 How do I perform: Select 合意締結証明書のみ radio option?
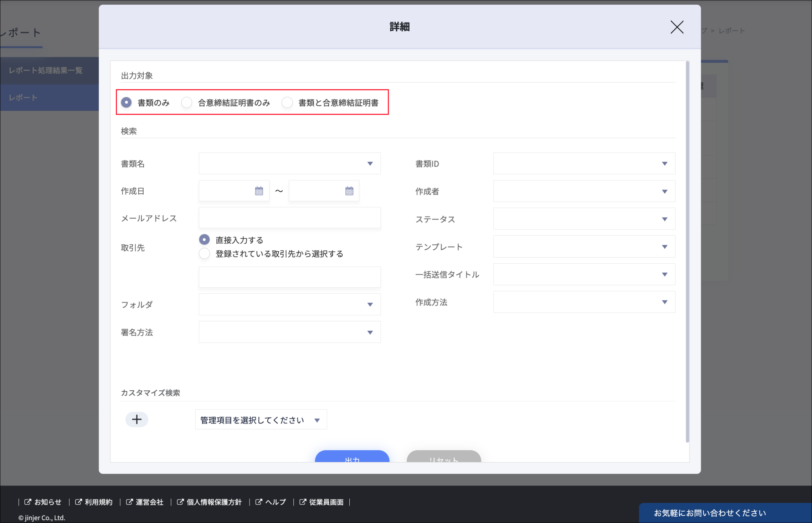(187, 103)
